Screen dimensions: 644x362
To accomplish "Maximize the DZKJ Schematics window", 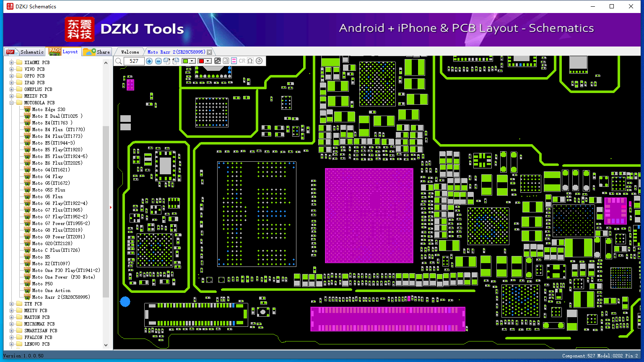I will [612, 6].
